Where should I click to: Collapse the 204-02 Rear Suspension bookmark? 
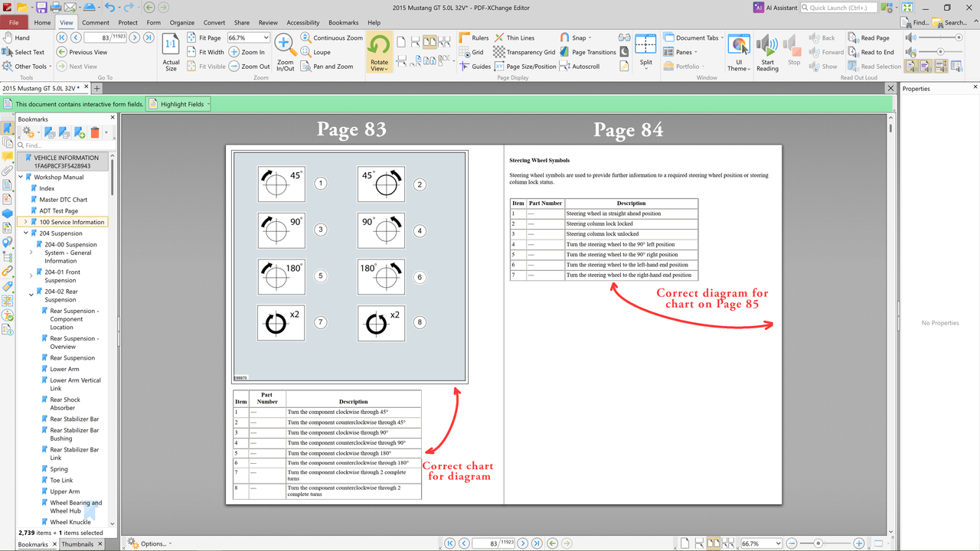(x=31, y=292)
